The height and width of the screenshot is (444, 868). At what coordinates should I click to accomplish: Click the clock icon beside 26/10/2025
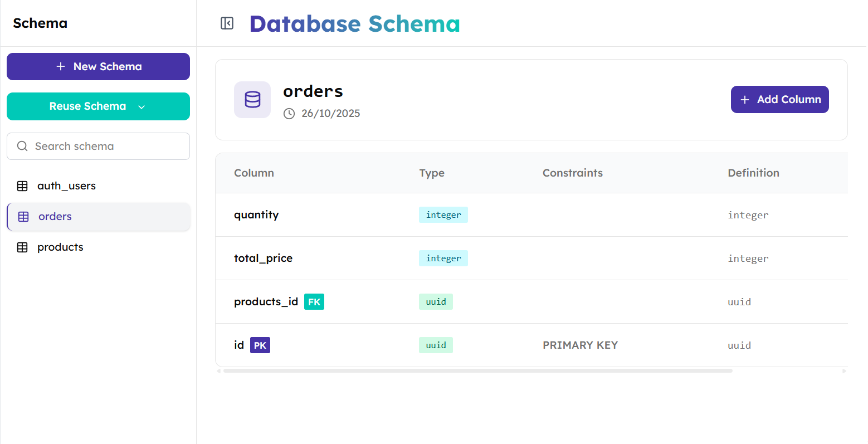pos(289,114)
